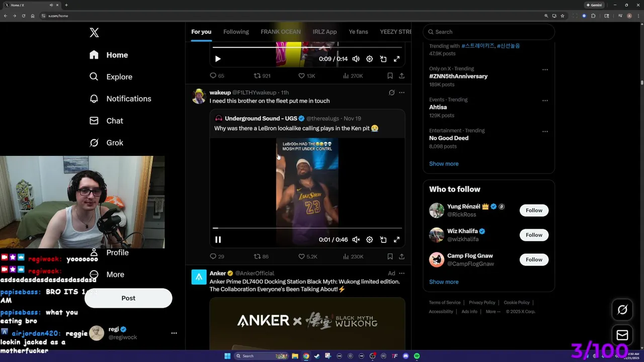Switch to Following tab
This screenshot has width=644, height=362.
pos(236,32)
